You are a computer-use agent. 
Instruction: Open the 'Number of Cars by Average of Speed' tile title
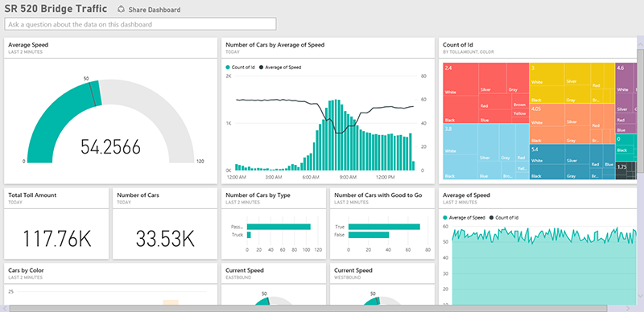[x=275, y=45]
